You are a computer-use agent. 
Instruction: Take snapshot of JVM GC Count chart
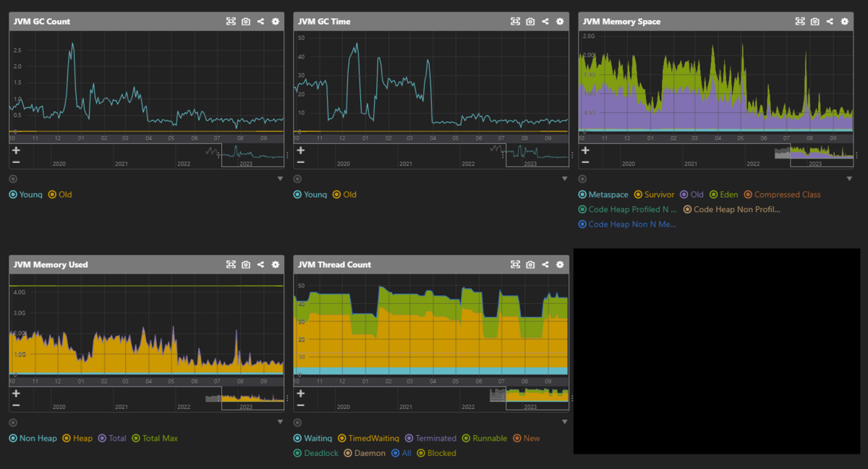point(246,22)
